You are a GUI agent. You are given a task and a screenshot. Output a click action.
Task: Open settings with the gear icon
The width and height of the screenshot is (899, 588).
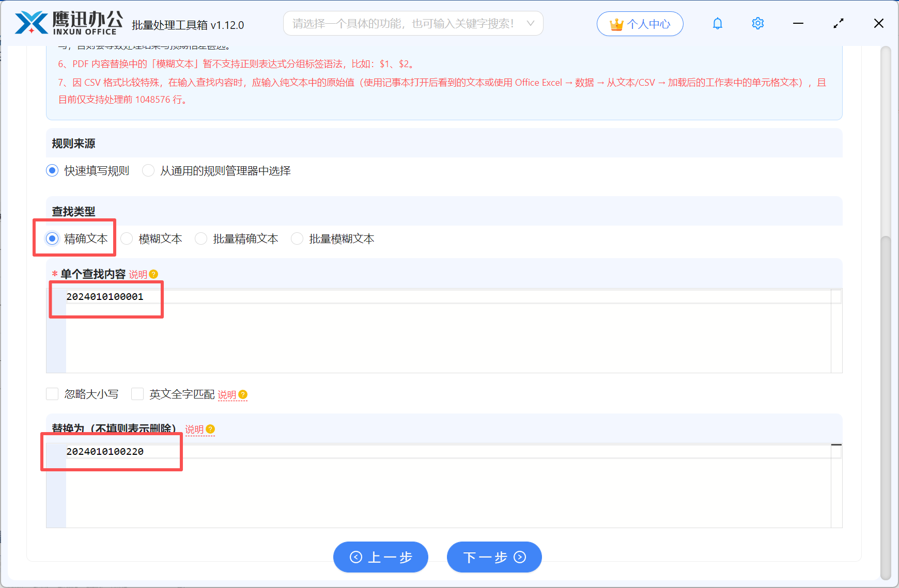pyautogui.click(x=757, y=23)
